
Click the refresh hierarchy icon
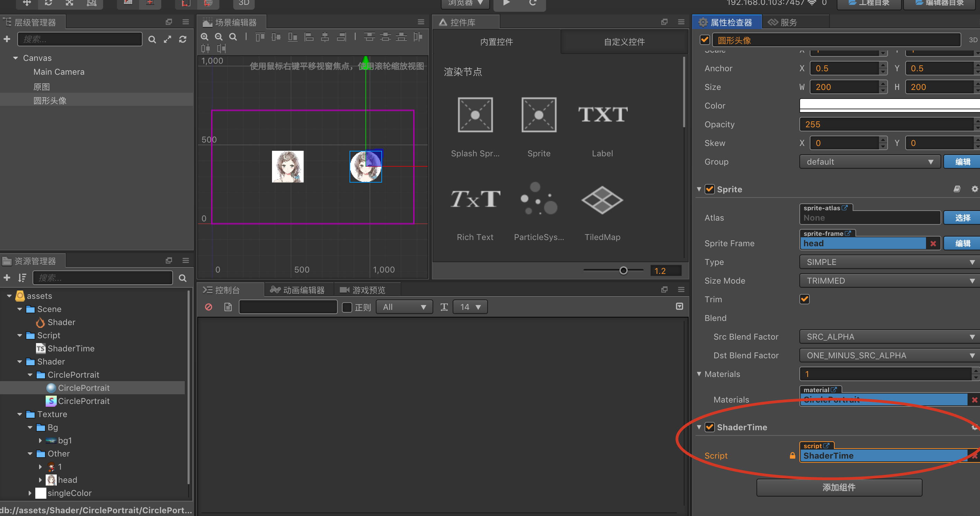click(x=183, y=39)
